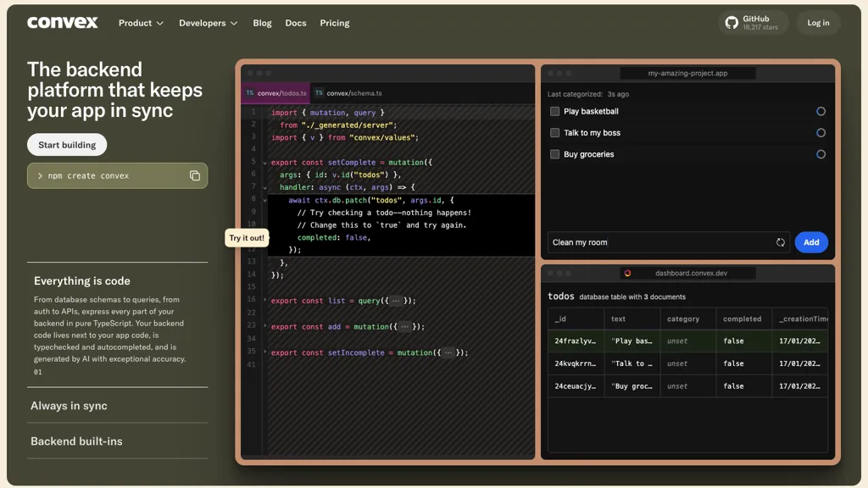Click the Add button to create the todo
Image resolution: width=868 pixels, height=488 pixels.
click(x=810, y=242)
